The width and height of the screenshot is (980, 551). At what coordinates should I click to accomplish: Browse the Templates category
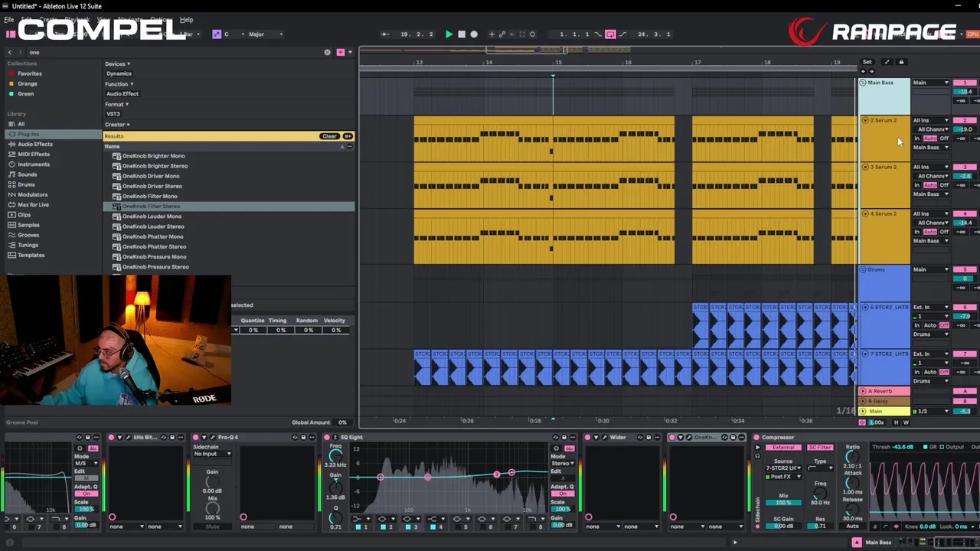pyautogui.click(x=31, y=255)
